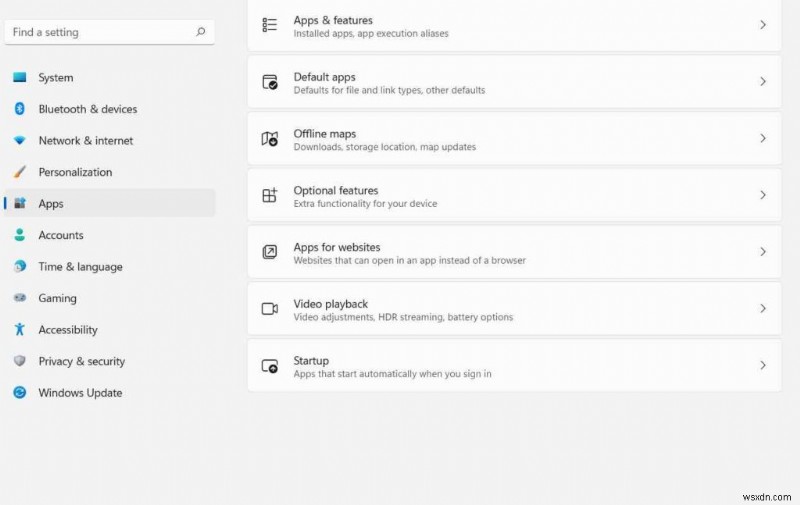Open the Video playback title

[x=331, y=304]
